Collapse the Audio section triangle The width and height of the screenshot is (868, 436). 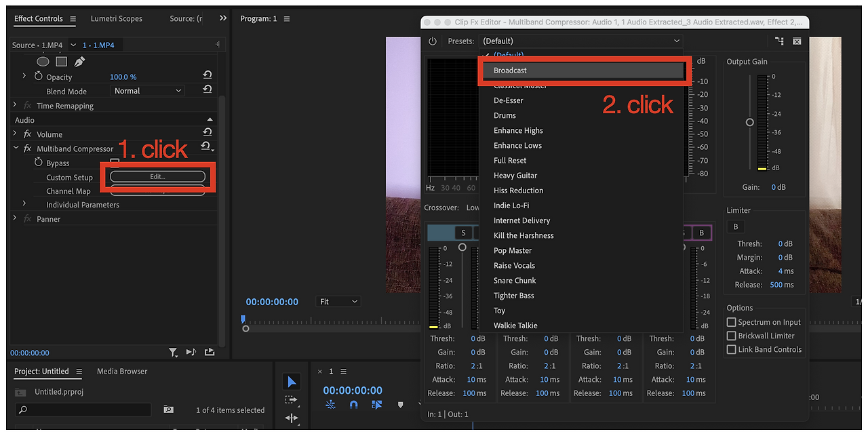tap(210, 120)
